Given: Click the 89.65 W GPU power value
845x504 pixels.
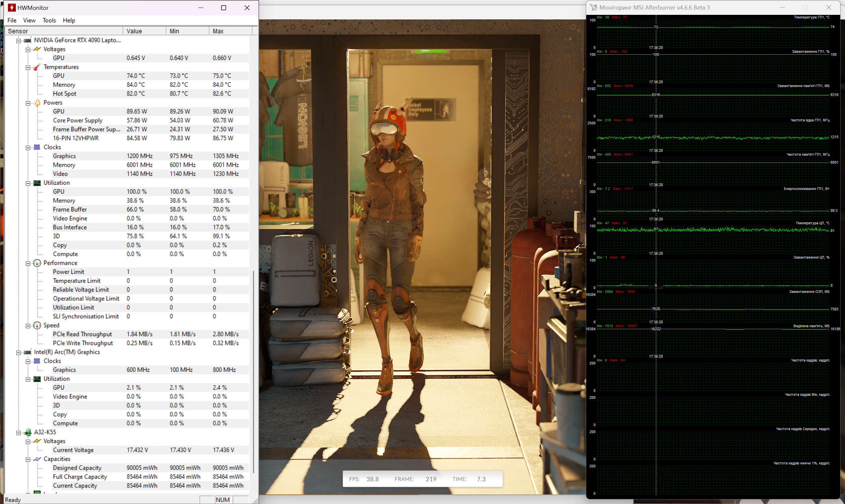Looking at the screenshot, I should pyautogui.click(x=137, y=111).
